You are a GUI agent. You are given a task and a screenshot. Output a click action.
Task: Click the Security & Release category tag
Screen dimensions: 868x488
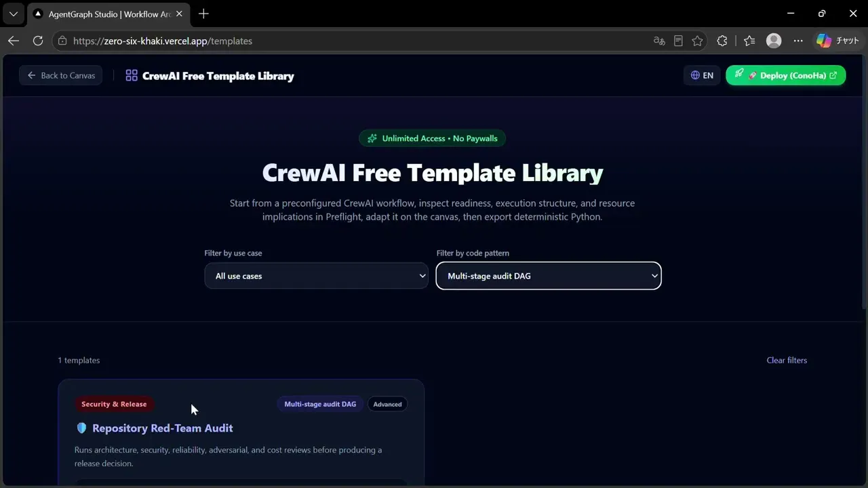coord(114,404)
